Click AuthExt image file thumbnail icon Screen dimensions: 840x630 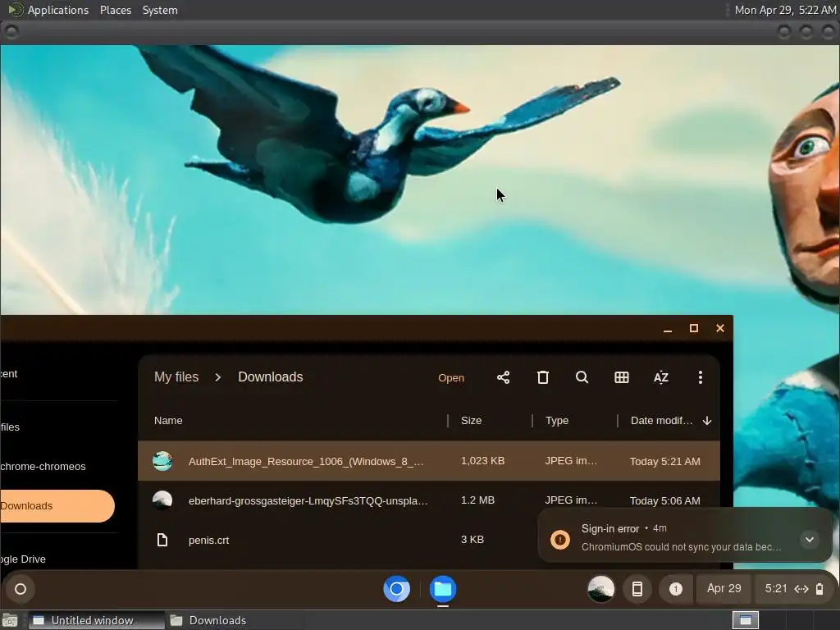coord(162,461)
